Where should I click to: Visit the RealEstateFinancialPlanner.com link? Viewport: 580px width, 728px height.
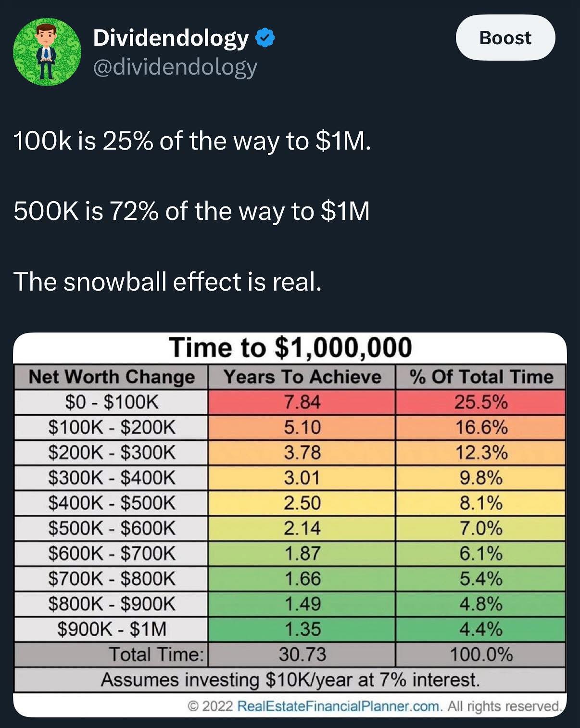point(339,706)
